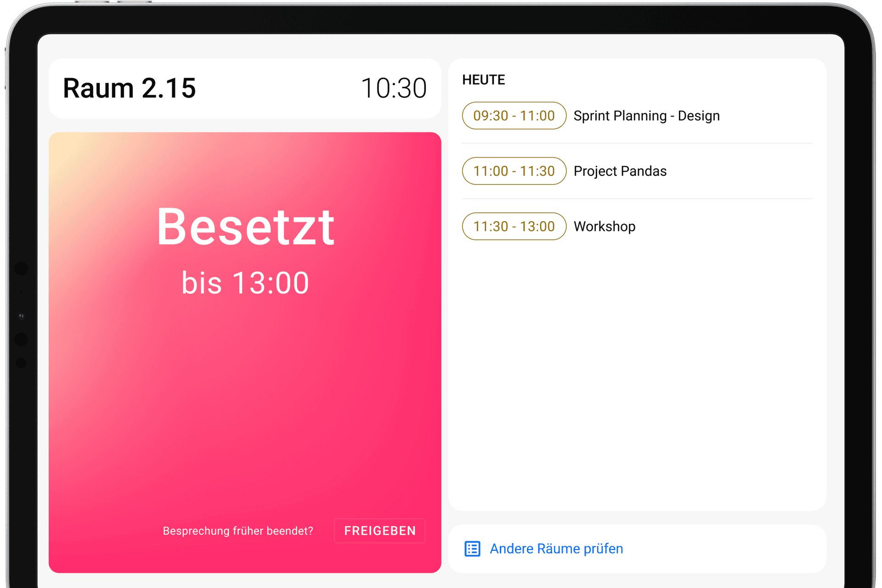Select the 11:30 - 13:00 time badge
Viewport: 882px width, 588px height.
point(514,226)
